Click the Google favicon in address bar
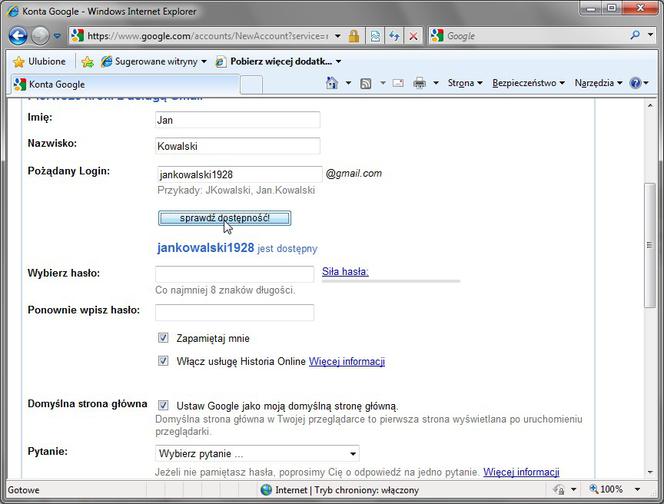The height and width of the screenshot is (504, 664). point(77,36)
